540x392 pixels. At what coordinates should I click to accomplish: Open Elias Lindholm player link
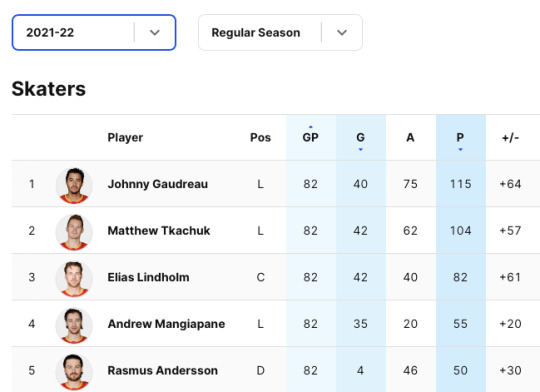coord(148,277)
